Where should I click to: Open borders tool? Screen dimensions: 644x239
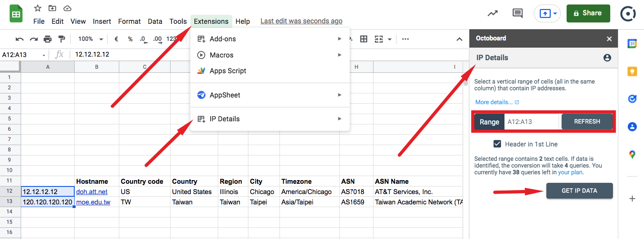(364, 39)
